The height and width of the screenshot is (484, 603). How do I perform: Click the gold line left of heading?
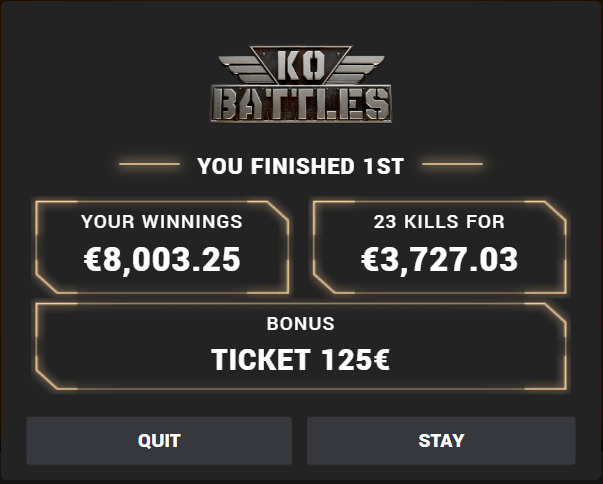coord(149,164)
